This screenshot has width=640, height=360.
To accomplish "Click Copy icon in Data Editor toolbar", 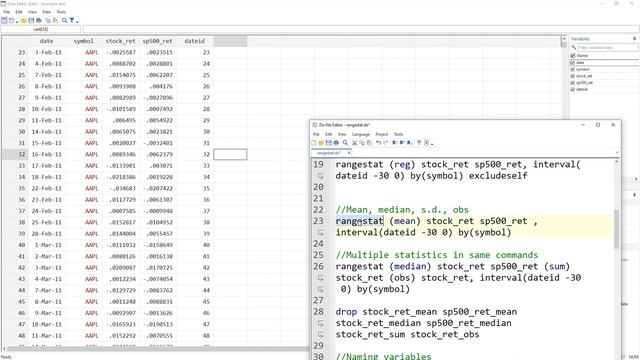I will pos(48,20).
